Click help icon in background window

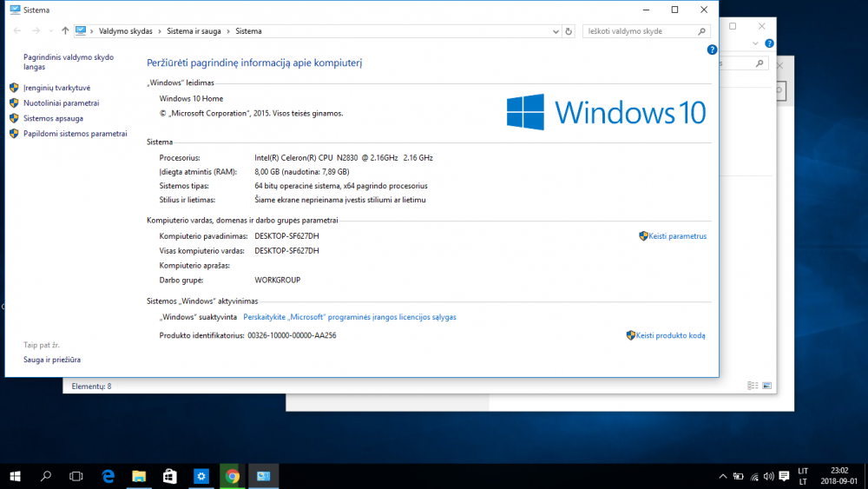coord(769,43)
